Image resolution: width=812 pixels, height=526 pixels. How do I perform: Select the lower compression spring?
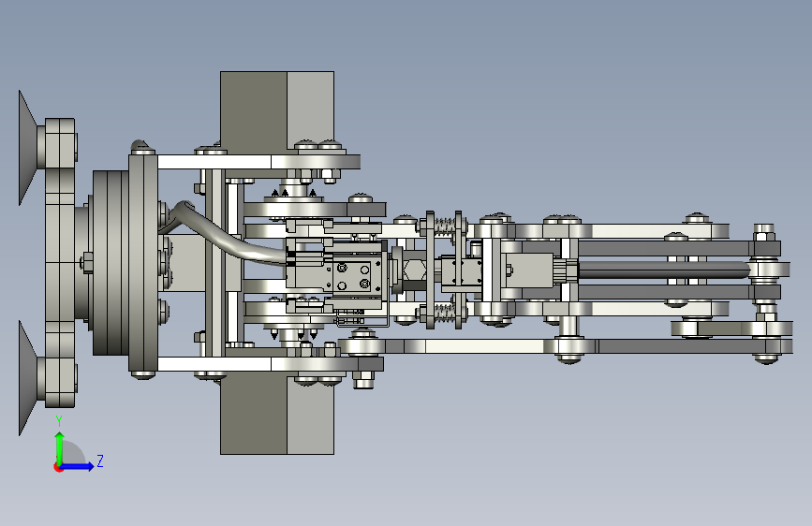point(444,313)
